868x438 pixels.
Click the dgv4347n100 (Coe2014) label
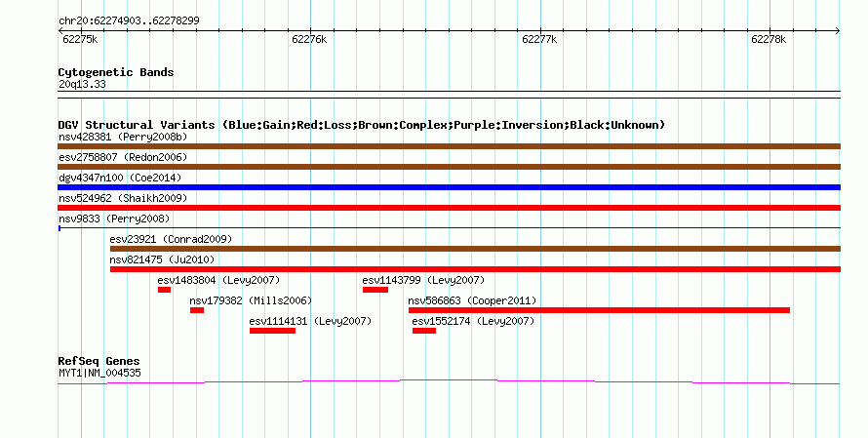(120, 178)
